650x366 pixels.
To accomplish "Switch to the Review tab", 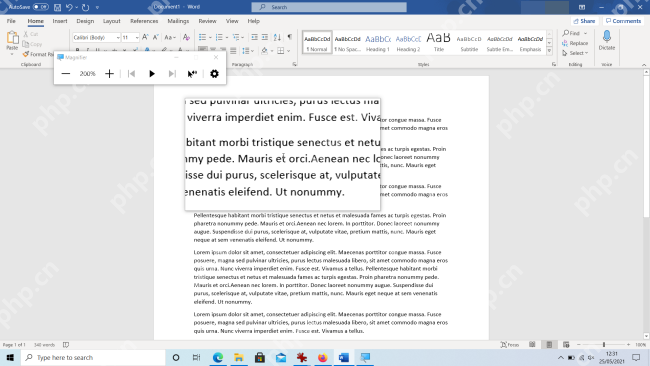I will [207, 21].
